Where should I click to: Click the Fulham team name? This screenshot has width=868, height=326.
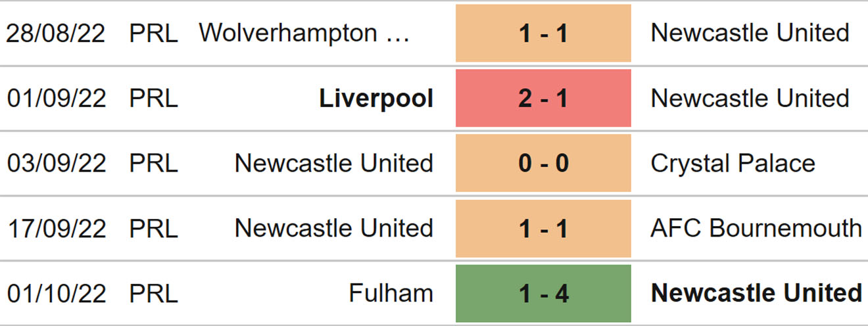pos(391,293)
